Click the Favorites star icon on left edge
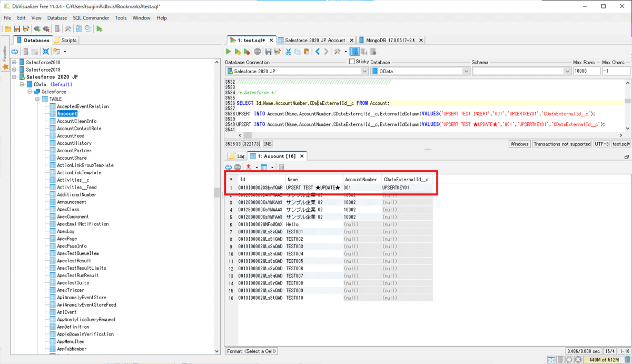 pos(5,67)
